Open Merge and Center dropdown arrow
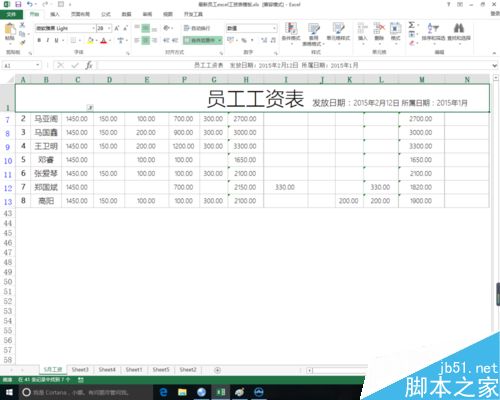This screenshot has width=500, height=400. click(220, 40)
